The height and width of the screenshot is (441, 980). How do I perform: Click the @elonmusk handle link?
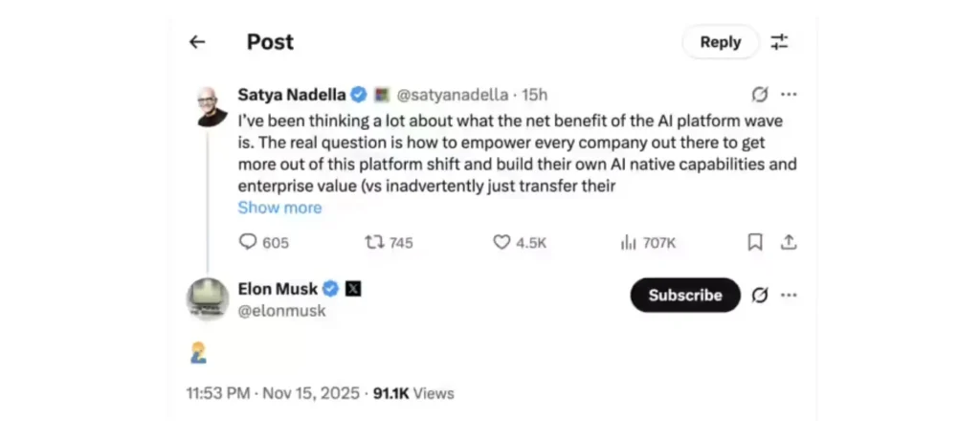tap(281, 311)
